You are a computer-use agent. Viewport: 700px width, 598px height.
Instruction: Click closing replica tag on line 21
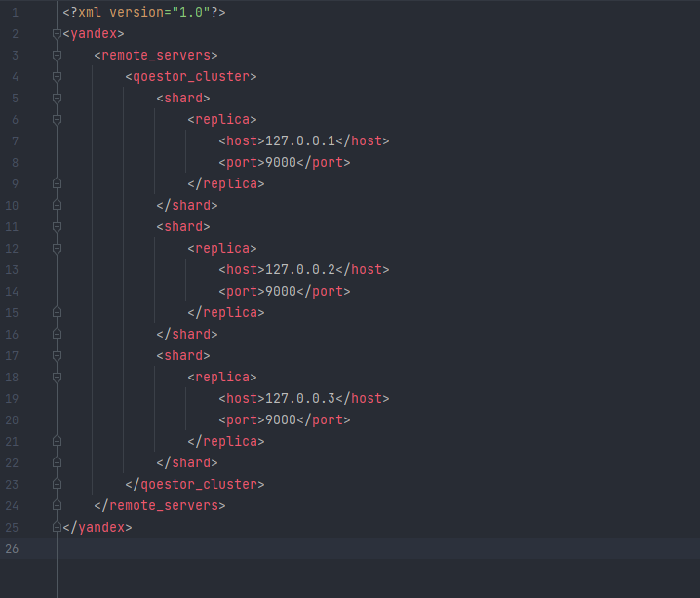tap(226, 441)
